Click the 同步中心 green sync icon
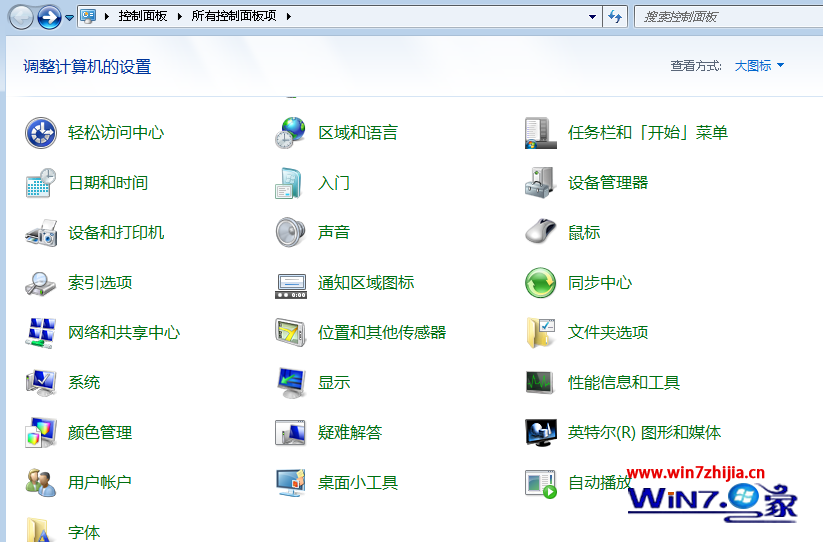The width and height of the screenshot is (823, 542). pos(541,283)
